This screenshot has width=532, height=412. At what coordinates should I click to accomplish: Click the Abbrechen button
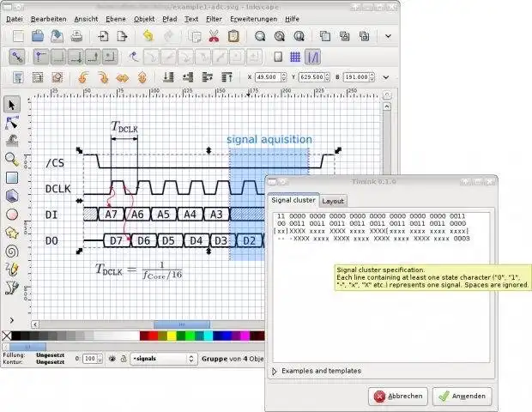click(x=398, y=396)
